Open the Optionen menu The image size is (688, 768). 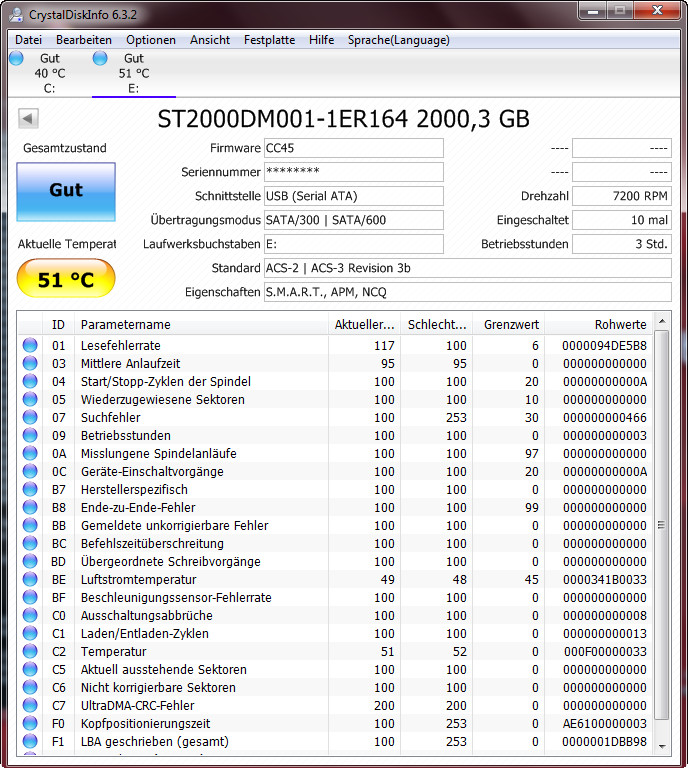tap(151, 40)
